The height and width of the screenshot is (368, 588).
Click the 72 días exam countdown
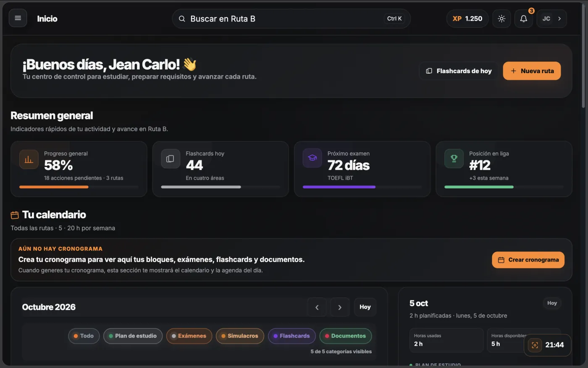point(349,165)
